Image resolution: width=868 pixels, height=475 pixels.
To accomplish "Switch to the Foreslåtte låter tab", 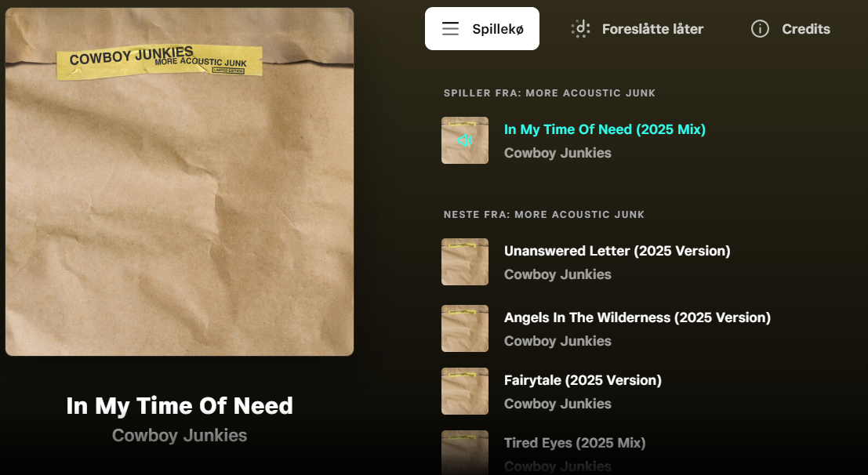I will pyautogui.click(x=637, y=29).
